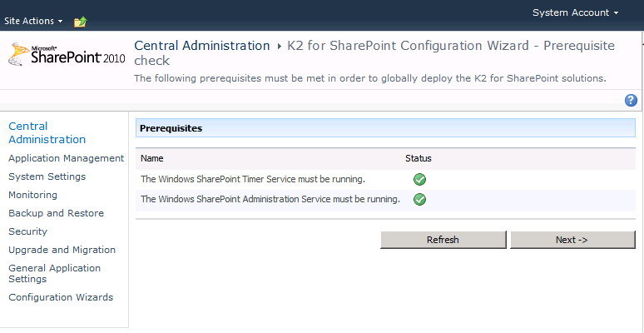The height and width of the screenshot is (333, 644).
Task: Open Upgrade and Migration section
Action: [62, 250]
